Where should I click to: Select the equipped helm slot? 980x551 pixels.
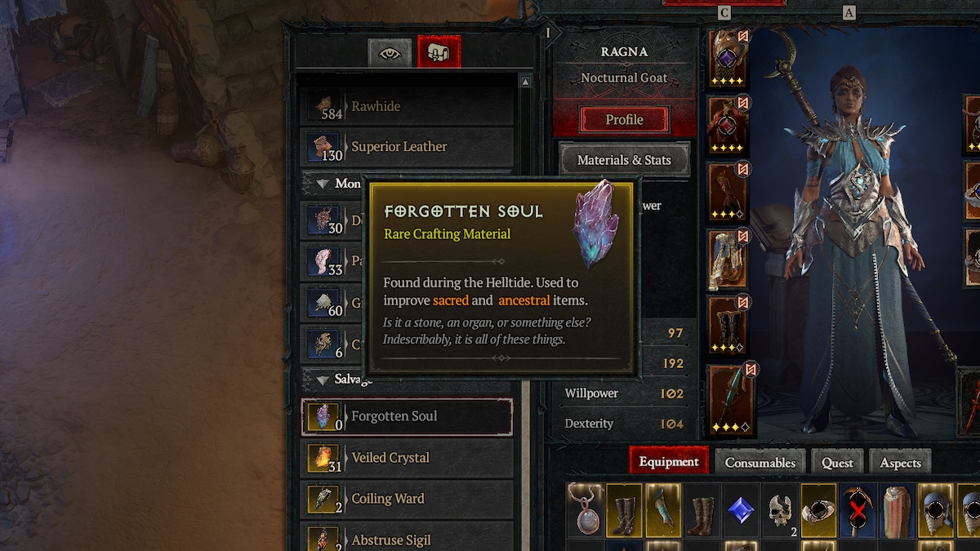click(728, 59)
